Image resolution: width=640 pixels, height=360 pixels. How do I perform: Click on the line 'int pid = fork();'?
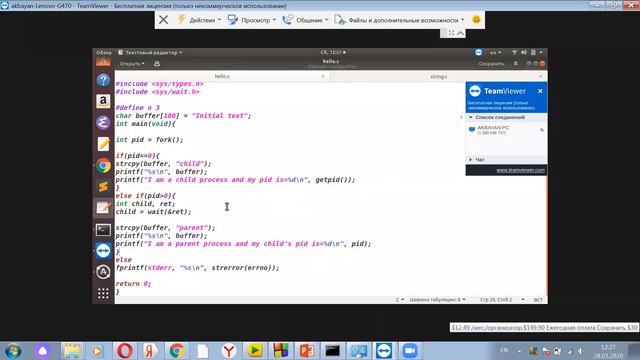(149, 140)
